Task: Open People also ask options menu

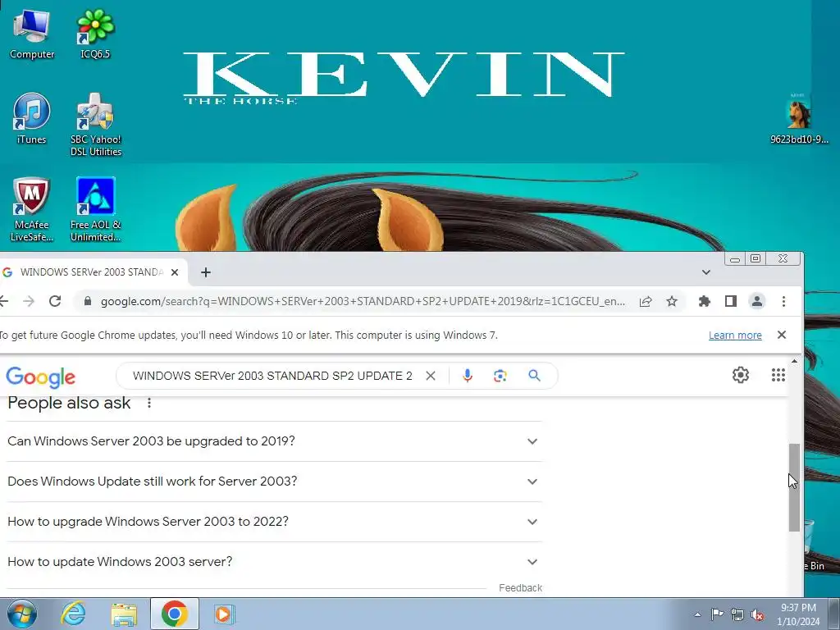Action: point(149,403)
